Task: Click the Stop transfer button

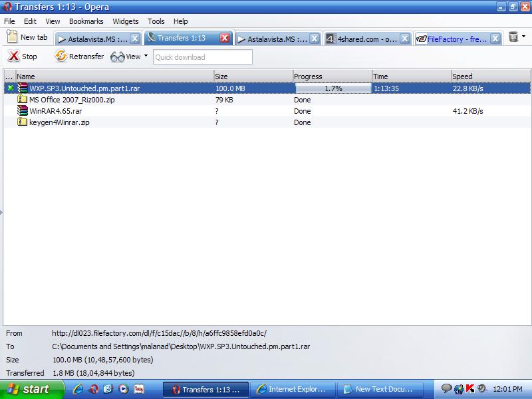Action: [x=22, y=57]
